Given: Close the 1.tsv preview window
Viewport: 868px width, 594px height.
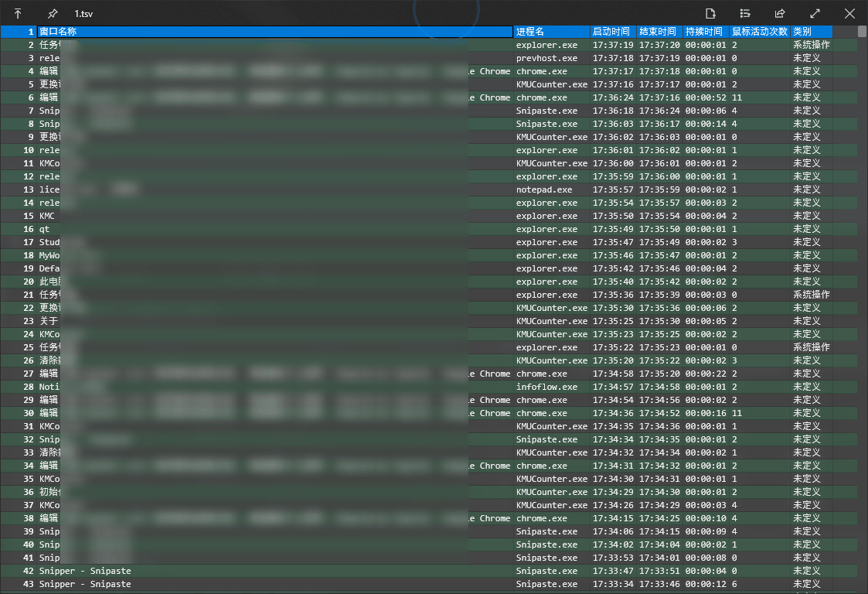Looking at the screenshot, I should pyautogui.click(x=849, y=13).
